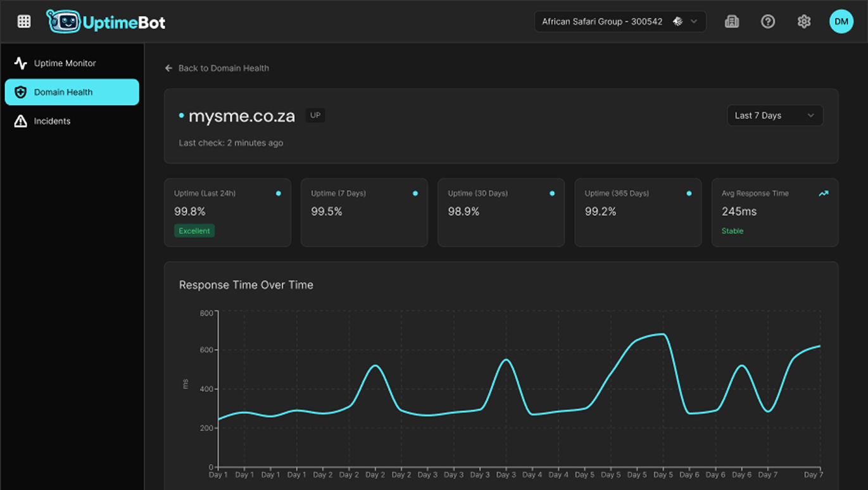Image resolution: width=868 pixels, height=490 pixels.
Task: Open the apps grid menu icon
Action: coord(24,22)
